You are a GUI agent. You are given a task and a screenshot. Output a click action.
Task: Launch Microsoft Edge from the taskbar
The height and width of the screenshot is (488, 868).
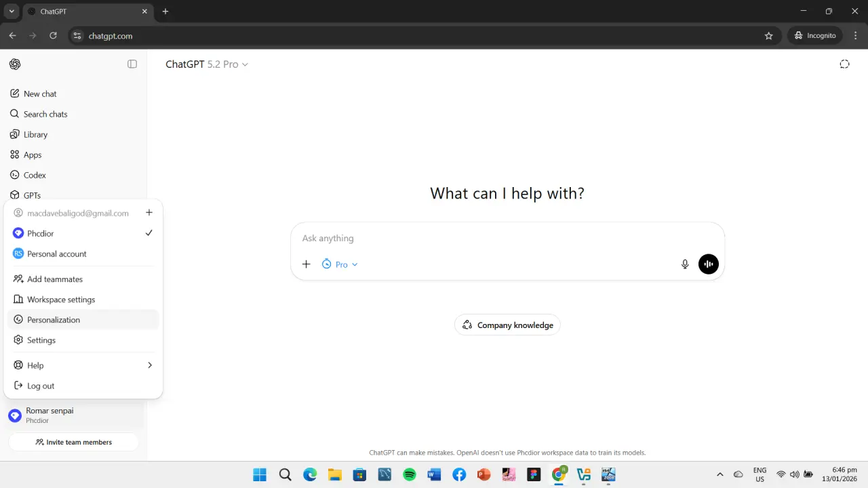310,474
